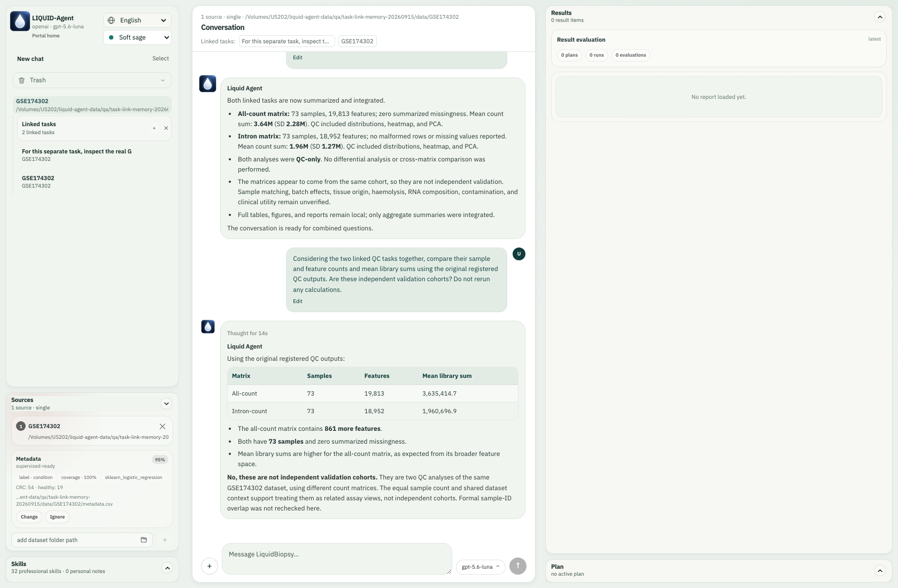Collapse the Sources panel
This screenshot has width=898, height=588.
point(166,404)
